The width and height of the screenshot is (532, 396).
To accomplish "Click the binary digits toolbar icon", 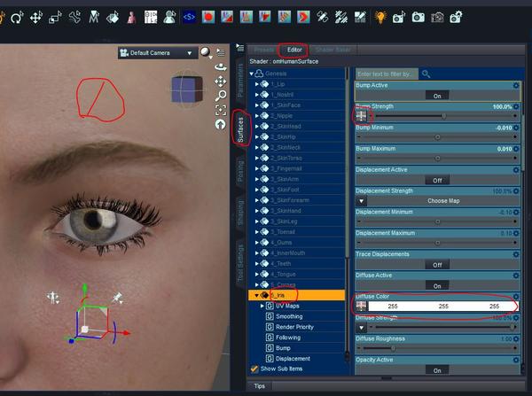I will (x=151, y=17).
